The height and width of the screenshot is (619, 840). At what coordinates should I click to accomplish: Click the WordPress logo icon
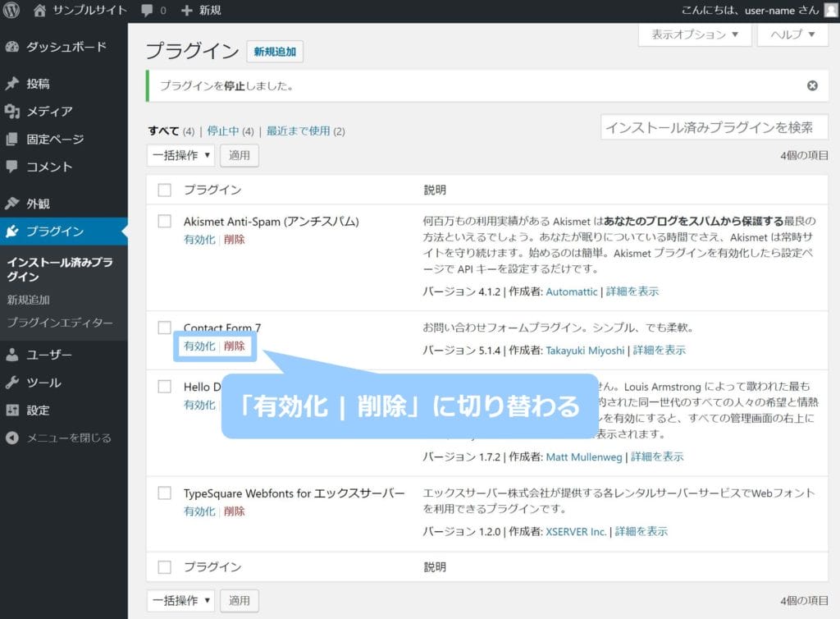tap(11, 11)
